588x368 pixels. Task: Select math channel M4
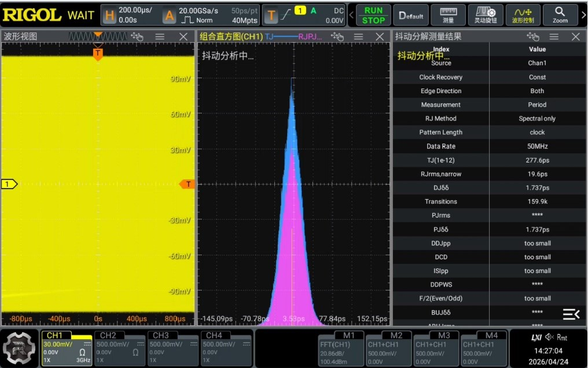484,348
